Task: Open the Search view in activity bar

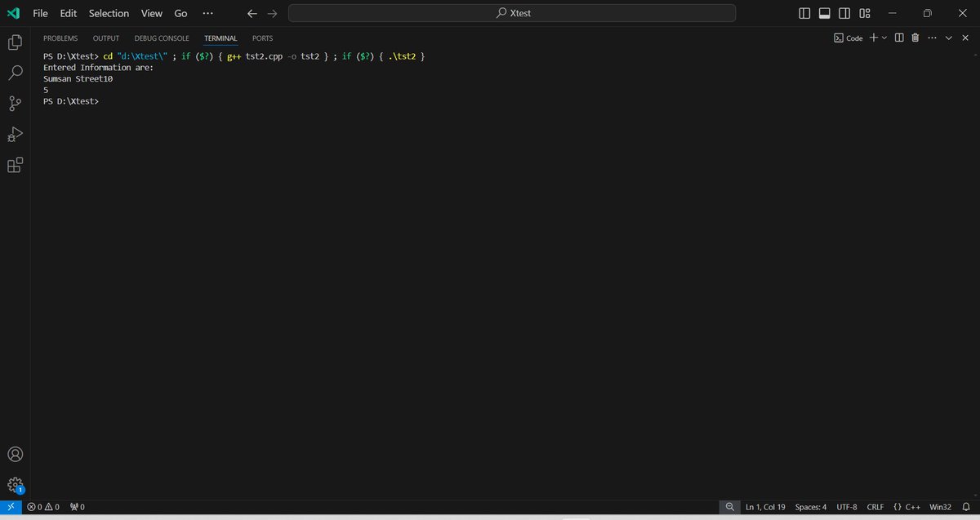Action: click(15, 72)
